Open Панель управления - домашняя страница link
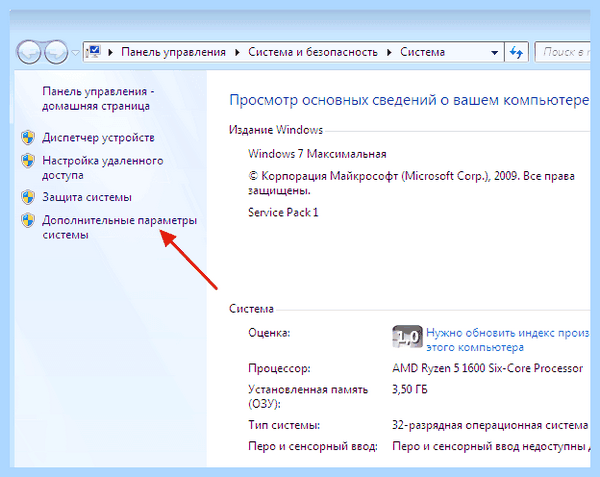 coord(98,99)
